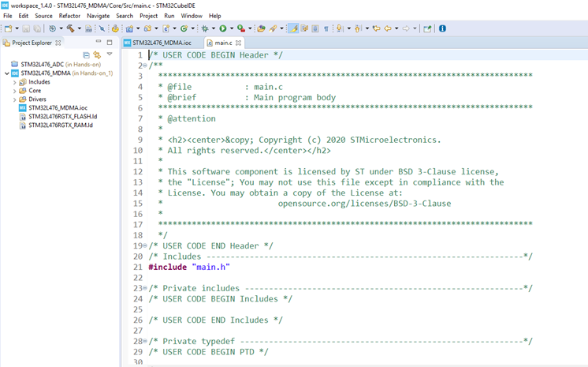Open the Build configuration gear icon
588x367 pixels.
pyautogui.click(x=53, y=28)
